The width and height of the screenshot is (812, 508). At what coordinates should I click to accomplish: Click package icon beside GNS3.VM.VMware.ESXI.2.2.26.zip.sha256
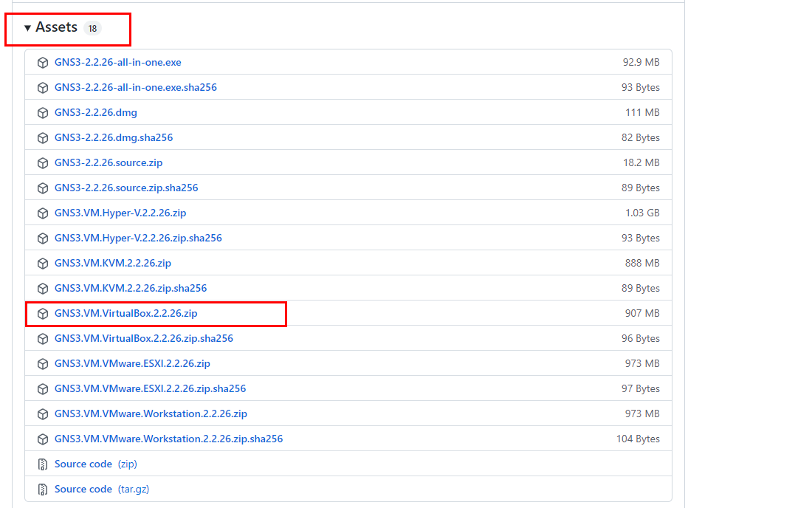[43, 389]
